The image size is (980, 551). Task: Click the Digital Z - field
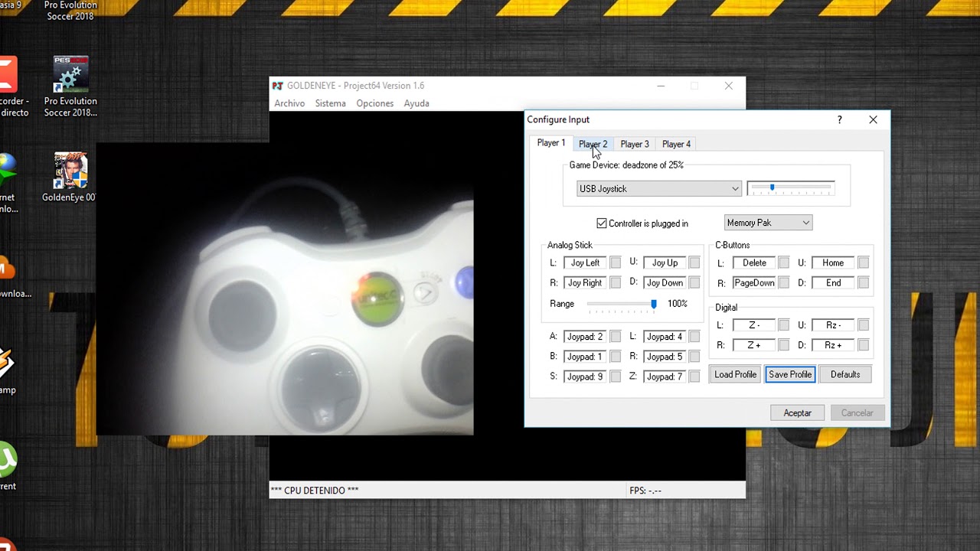click(x=754, y=325)
